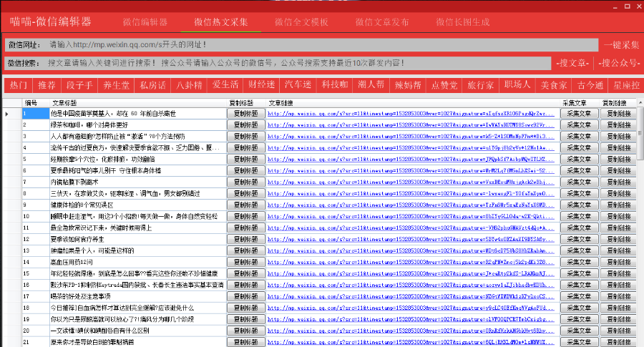Image resolution: width=644 pixels, height=347 pixels.
Task: Copy the link of row 11
Action: 618,228
